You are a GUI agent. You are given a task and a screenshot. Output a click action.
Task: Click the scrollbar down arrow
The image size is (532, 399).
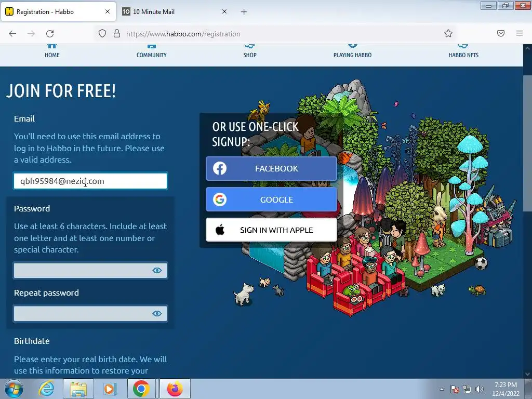click(527, 374)
